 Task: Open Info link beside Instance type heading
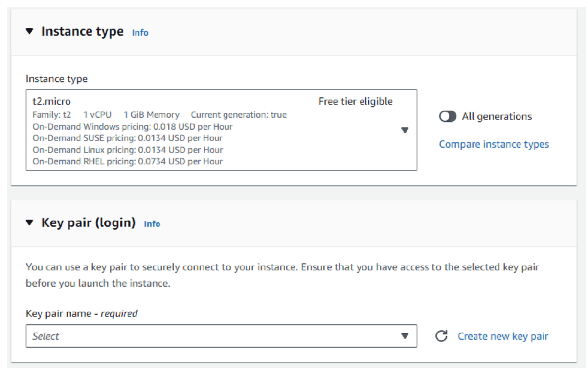[x=140, y=33]
